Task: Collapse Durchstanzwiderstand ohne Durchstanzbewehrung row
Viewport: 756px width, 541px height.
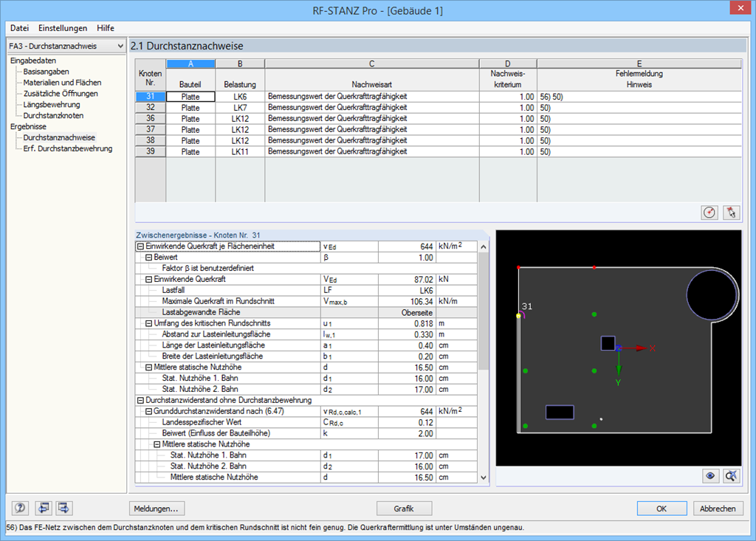Action: [x=141, y=400]
